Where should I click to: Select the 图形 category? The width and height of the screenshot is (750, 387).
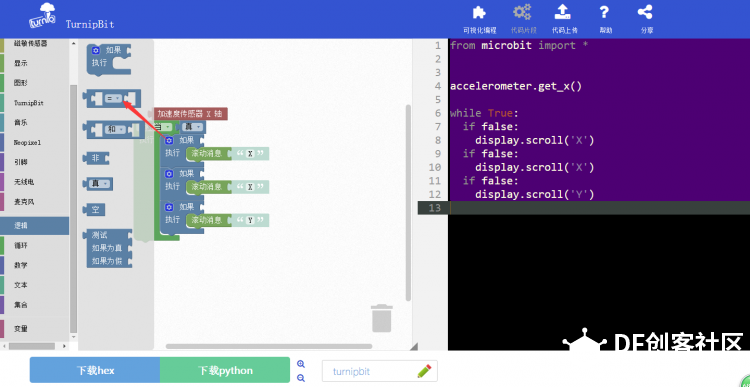[x=34, y=83]
